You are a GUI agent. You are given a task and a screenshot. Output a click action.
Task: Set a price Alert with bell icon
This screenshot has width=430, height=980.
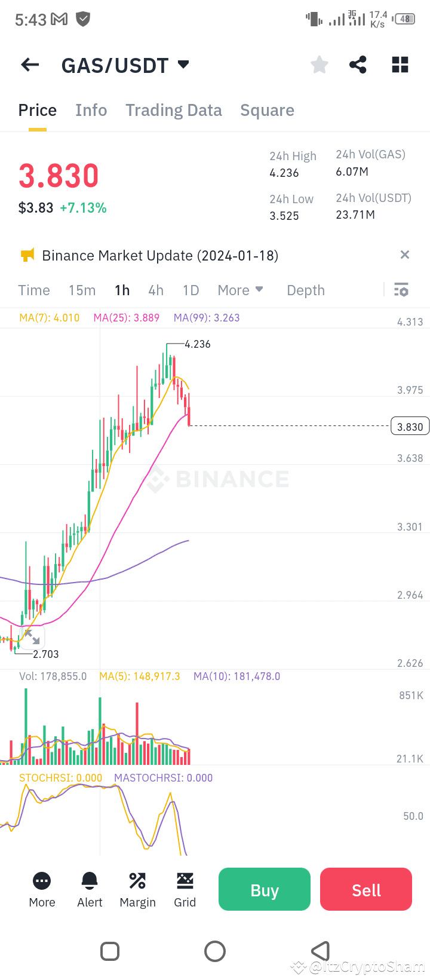coord(90,890)
